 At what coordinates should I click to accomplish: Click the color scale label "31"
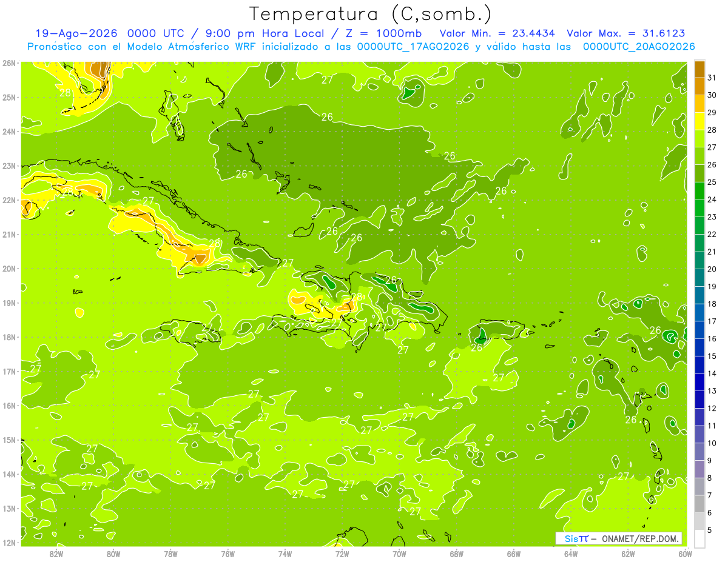click(712, 78)
